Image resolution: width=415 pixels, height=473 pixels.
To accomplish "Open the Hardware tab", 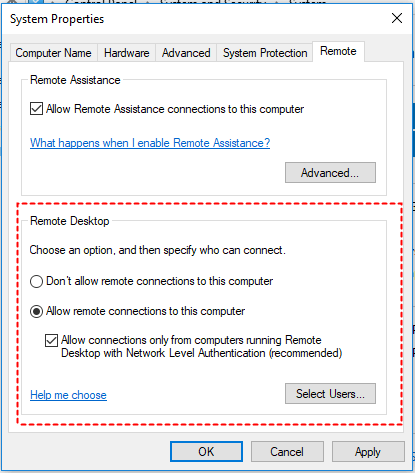I will [126, 53].
